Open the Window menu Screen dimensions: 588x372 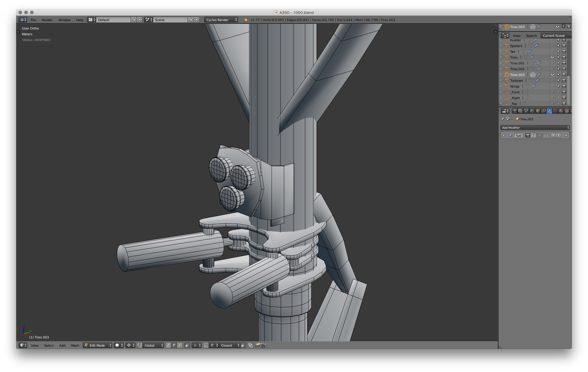pos(64,20)
